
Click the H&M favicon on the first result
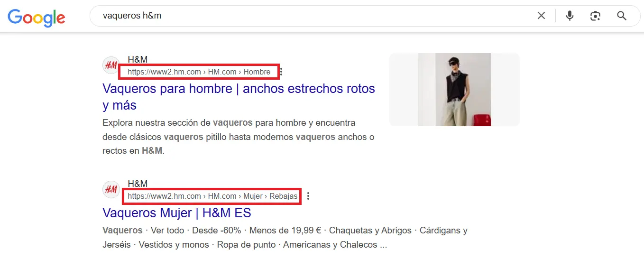pyautogui.click(x=111, y=65)
